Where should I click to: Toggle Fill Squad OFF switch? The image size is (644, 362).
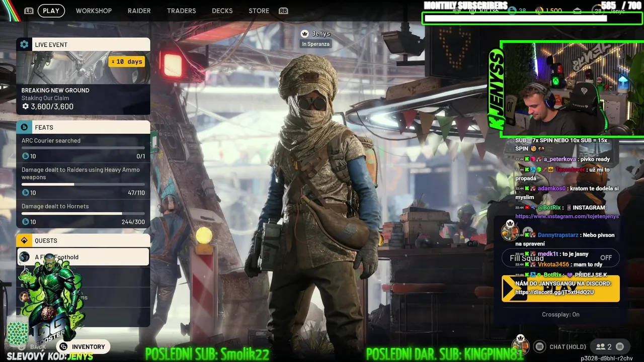560,258
